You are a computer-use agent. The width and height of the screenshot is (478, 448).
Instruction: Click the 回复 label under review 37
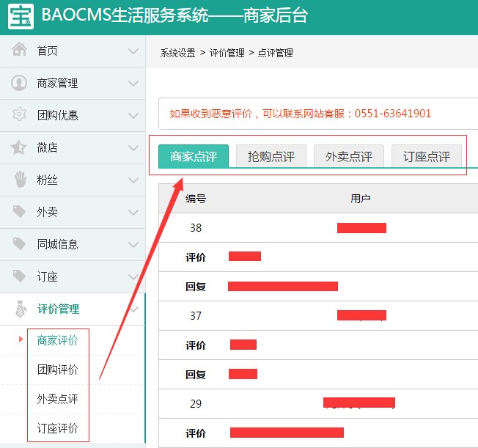196,374
